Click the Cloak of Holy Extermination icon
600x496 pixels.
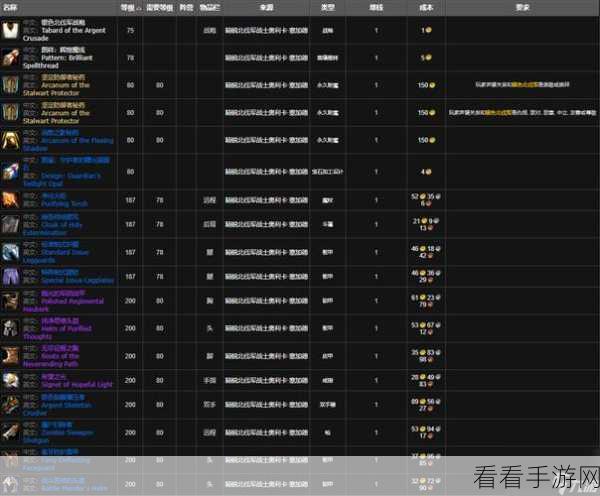pos(10,224)
